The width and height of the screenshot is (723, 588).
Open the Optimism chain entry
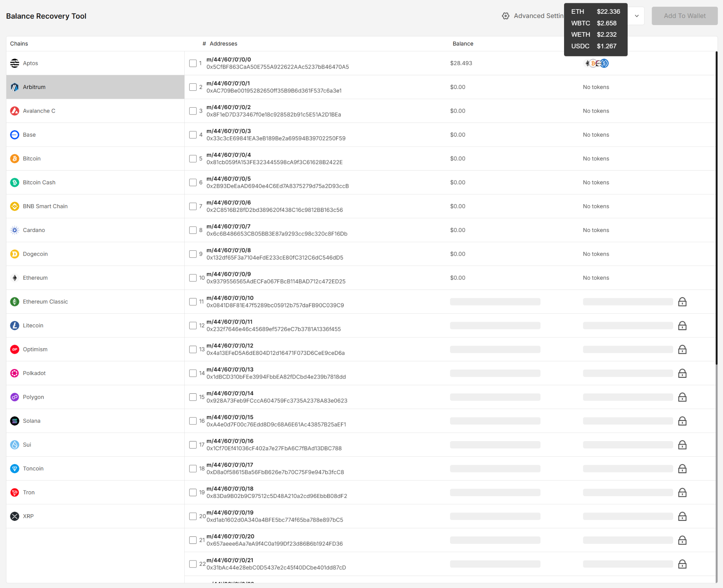[x=35, y=349]
